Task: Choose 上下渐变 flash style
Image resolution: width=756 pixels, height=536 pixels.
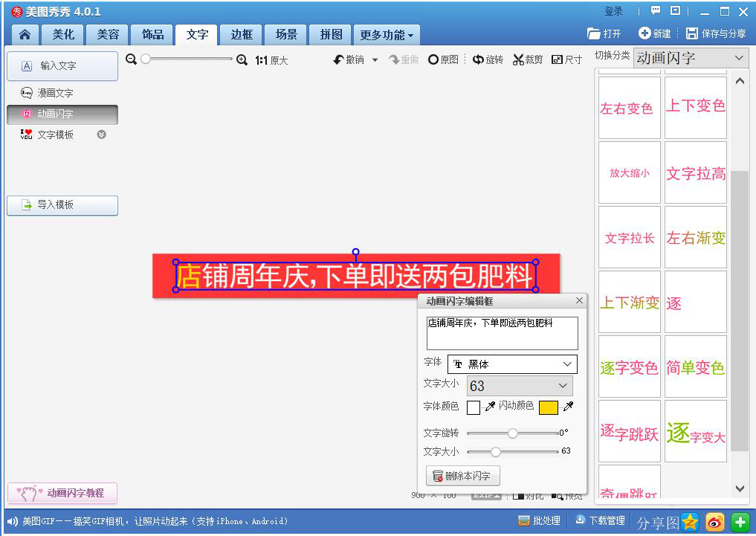Action: click(629, 302)
